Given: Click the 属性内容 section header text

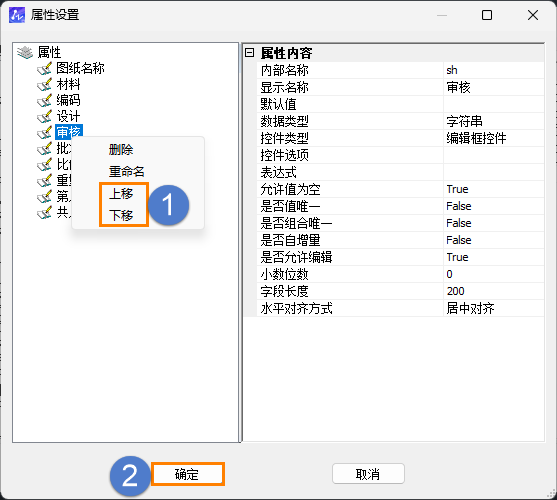Looking at the screenshot, I should [286, 53].
